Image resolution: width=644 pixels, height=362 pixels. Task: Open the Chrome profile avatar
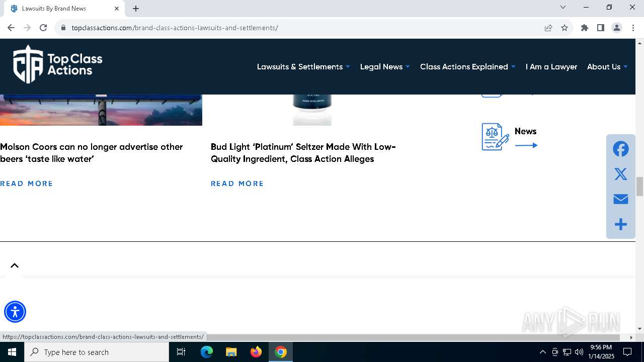click(x=617, y=28)
